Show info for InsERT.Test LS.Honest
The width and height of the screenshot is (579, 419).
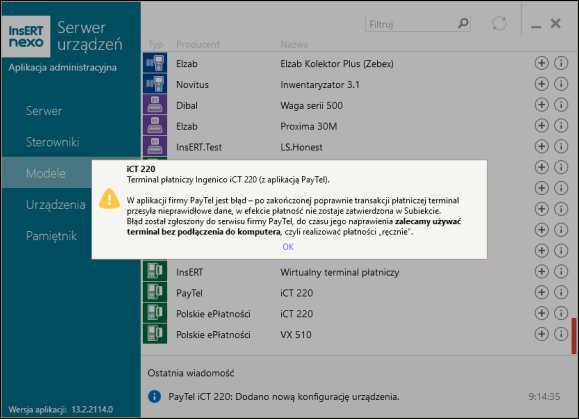[561, 147]
